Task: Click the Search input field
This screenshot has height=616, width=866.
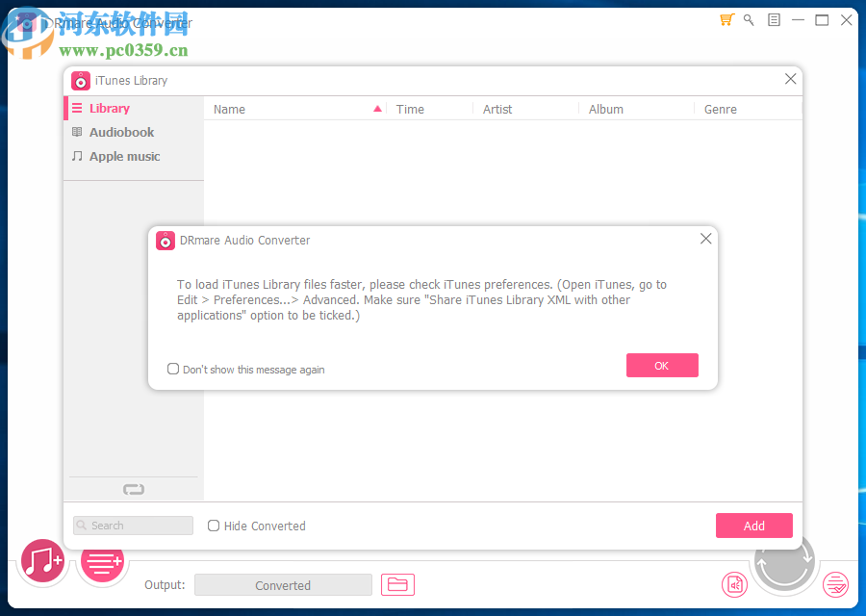Action: click(x=133, y=526)
